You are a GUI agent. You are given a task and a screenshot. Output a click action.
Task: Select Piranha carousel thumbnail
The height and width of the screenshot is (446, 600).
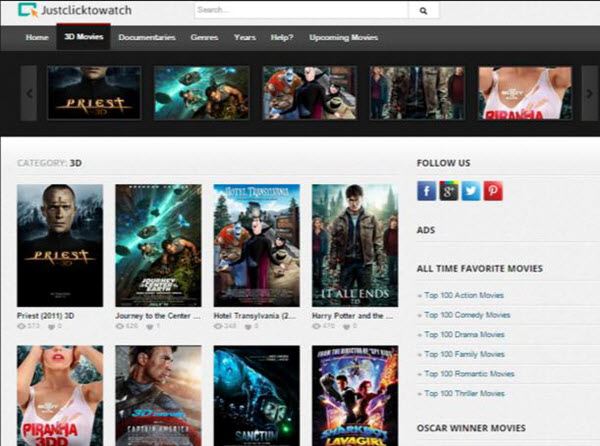click(525, 93)
